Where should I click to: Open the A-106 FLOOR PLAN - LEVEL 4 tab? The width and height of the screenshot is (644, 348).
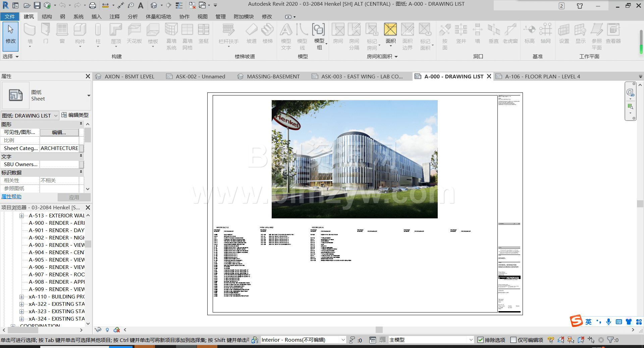[542, 76]
